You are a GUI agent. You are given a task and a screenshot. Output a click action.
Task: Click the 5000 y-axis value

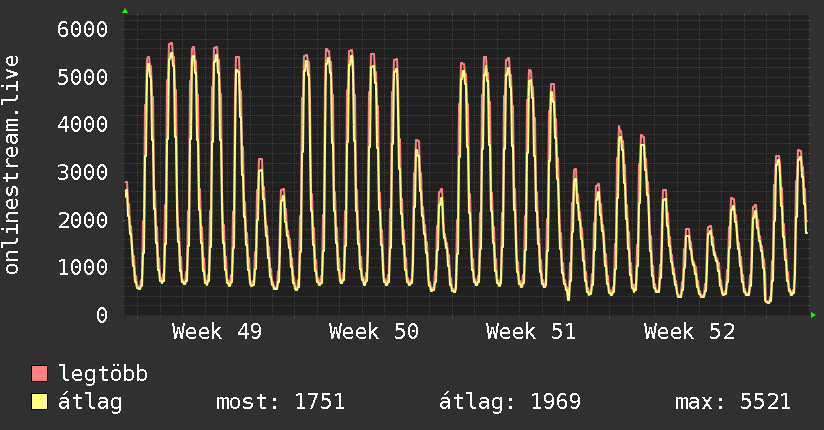coord(81,77)
